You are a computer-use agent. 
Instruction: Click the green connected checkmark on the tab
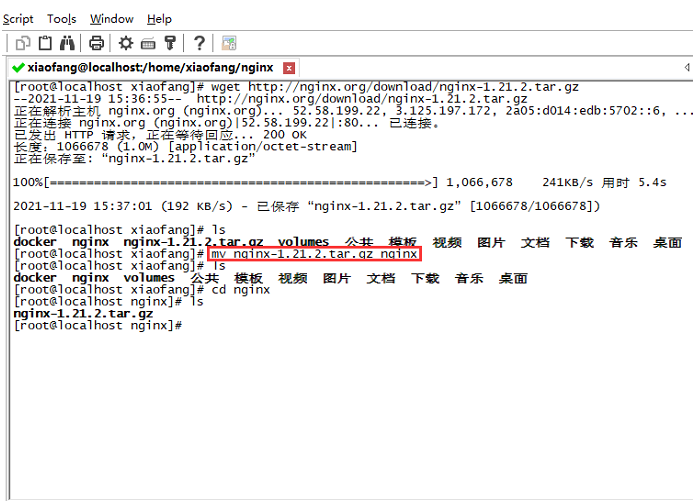(18, 68)
